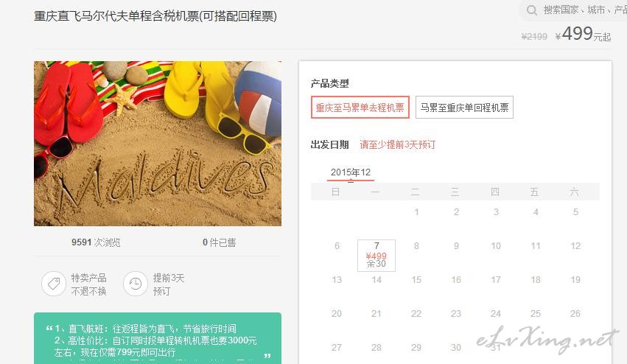Click the 0 件已售 sold counter

219,242
